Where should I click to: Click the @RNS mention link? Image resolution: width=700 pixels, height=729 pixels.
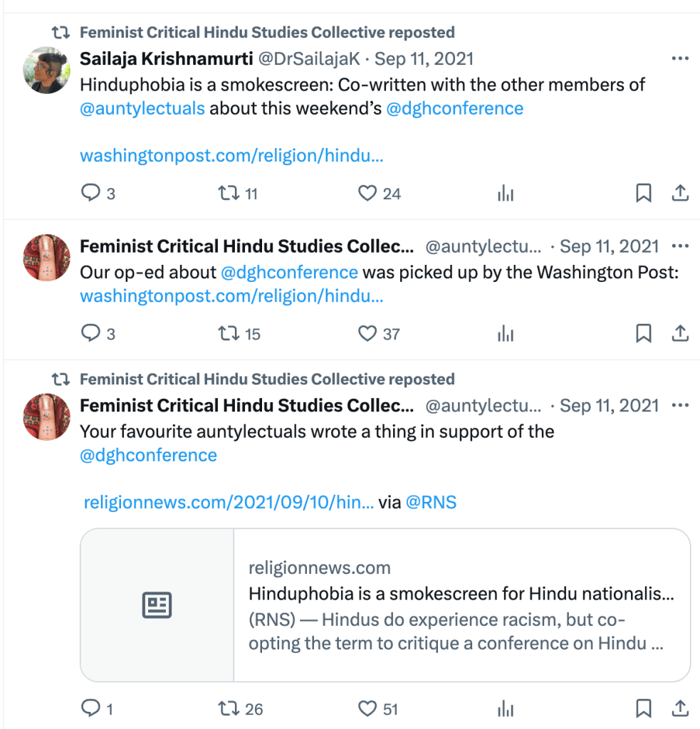tap(431, 503)
